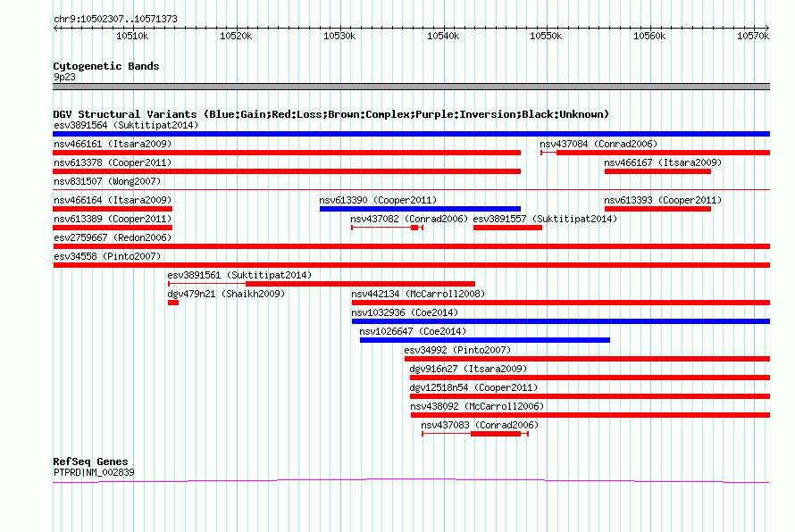Click the red bar under nsv613393
This screenshot has width=795, height=532.
pyautogui.click(x=657, y=209)
